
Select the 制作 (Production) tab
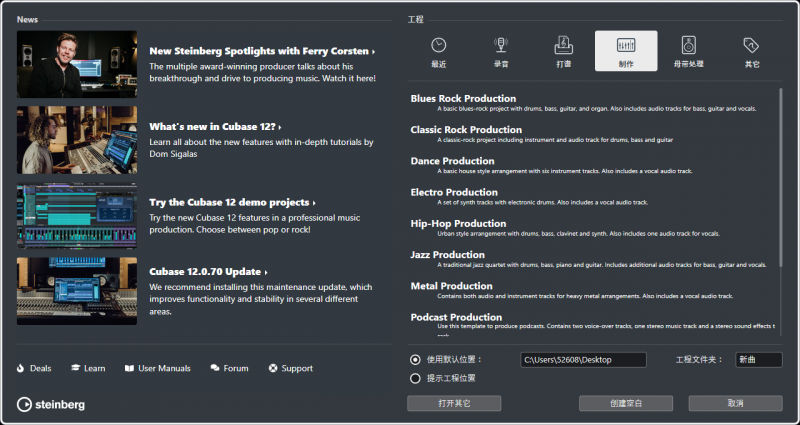(626, 50)
